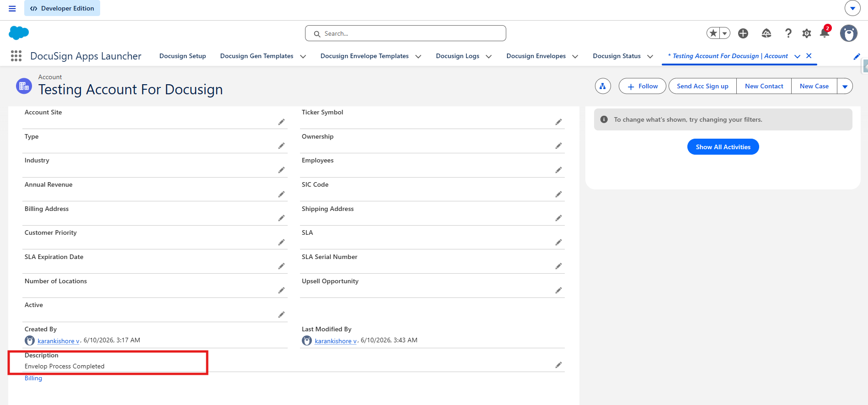Click the edit navigation pencil icon
This screenshot has height=405, width=868.
[857, 56]
